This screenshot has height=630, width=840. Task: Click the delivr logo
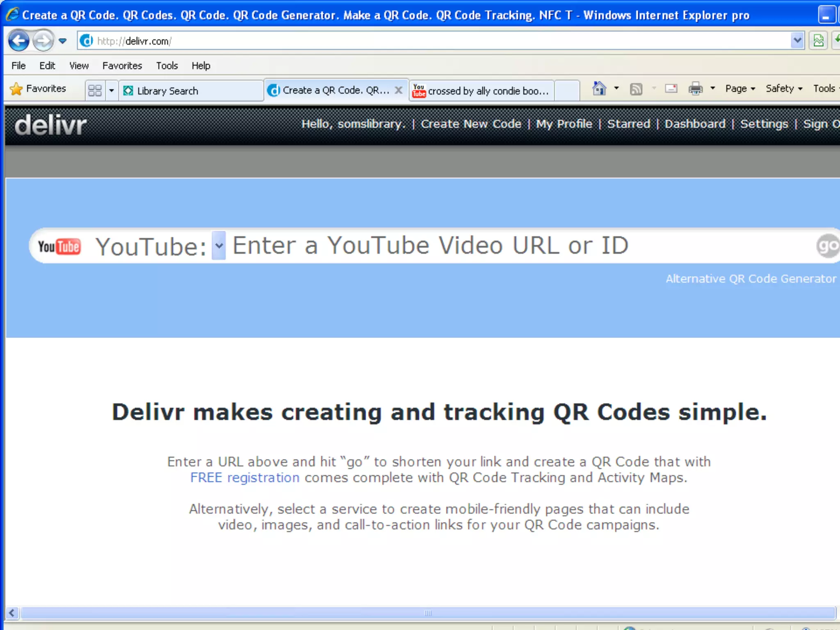[50, 125]
